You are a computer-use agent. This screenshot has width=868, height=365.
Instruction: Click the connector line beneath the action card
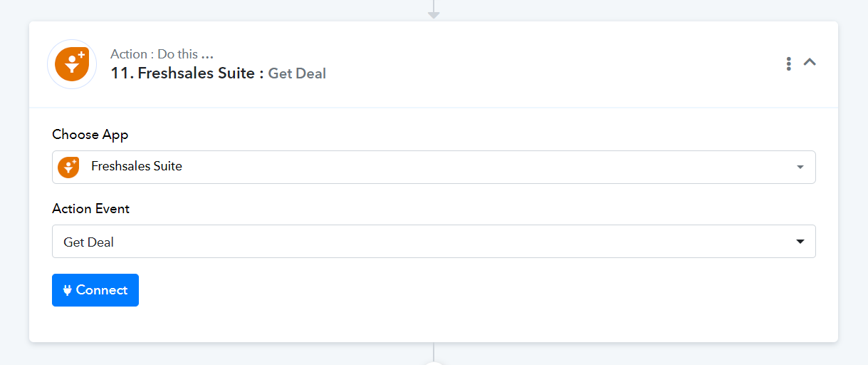tap(434, 351)
